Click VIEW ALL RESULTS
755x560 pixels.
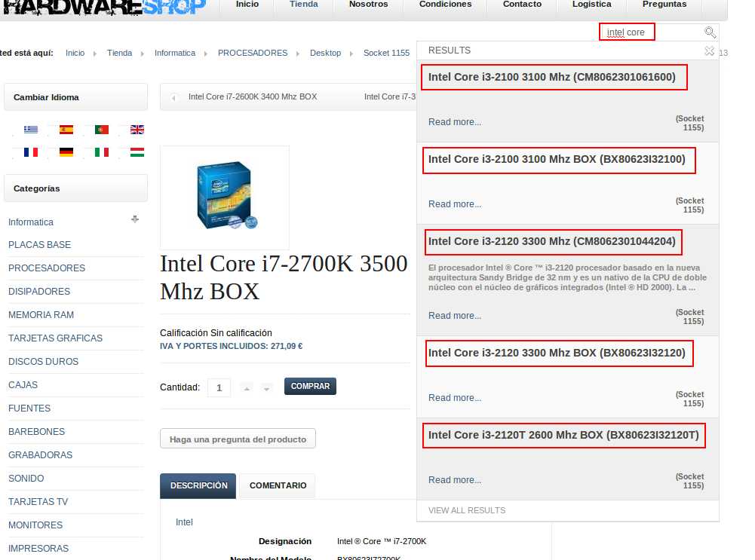click(x=467, y=510)
